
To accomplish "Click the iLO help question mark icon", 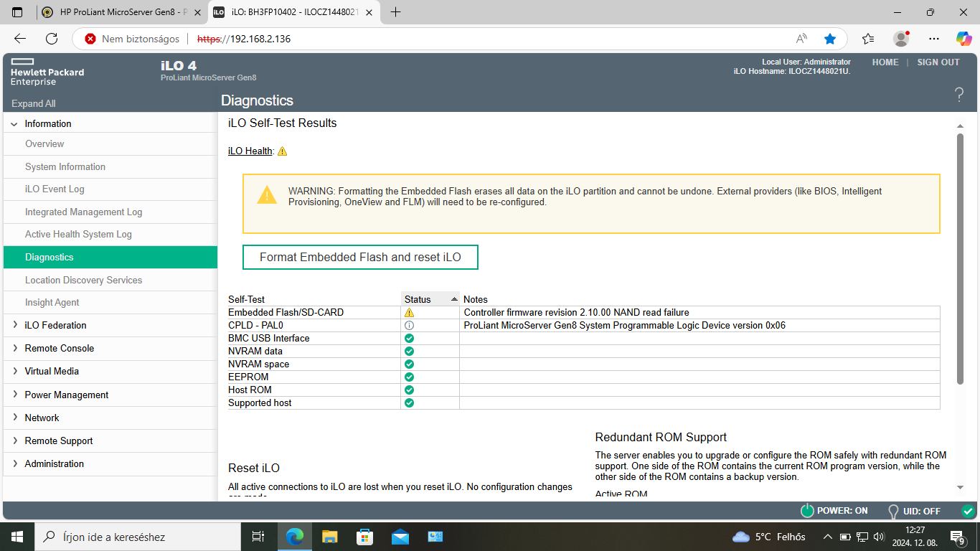I will tap(959, 94).
